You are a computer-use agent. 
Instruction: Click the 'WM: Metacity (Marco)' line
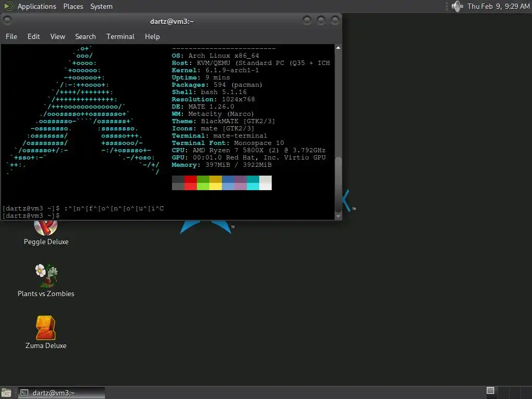pos(212,114)
